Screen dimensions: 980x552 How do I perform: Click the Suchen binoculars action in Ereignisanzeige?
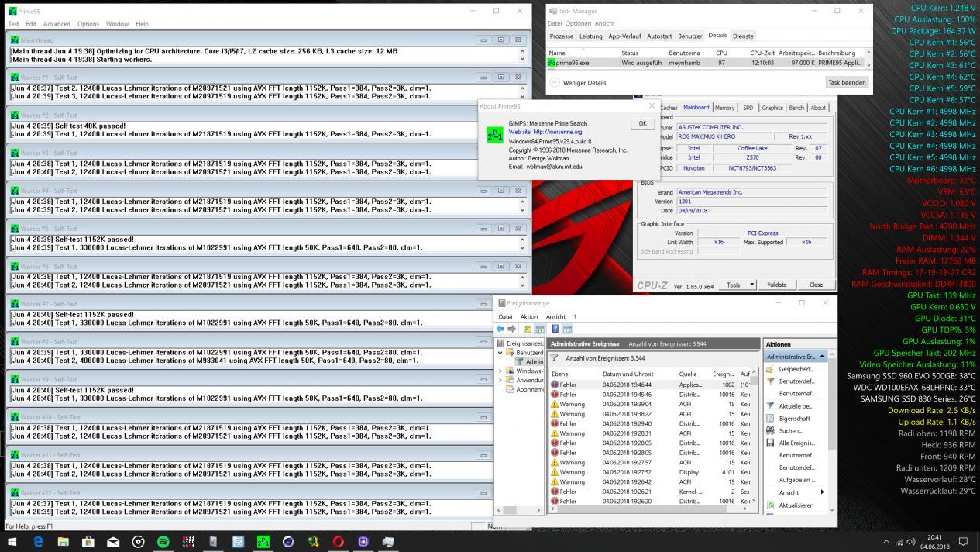pos(770,430)
